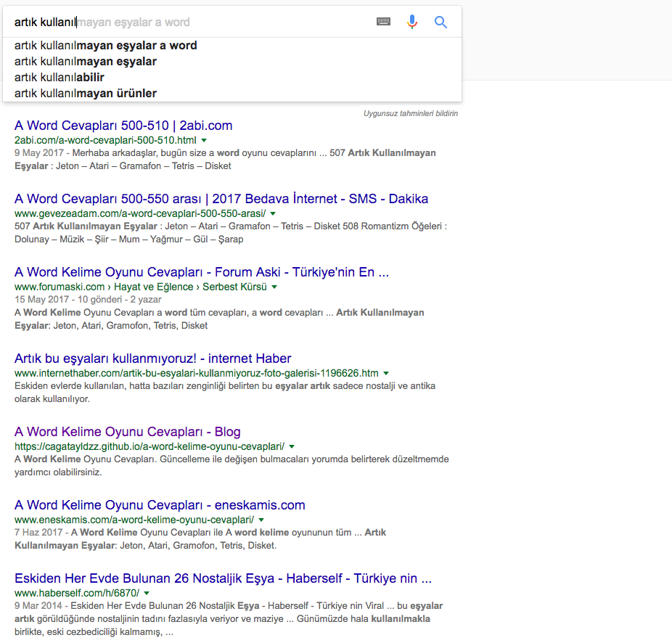Screen dimensions: 672x643
Task: Click snippet 'Dolunay – Müzik – Şiir – Mum'
Action: pyautogui.click(x=129, y=239)
